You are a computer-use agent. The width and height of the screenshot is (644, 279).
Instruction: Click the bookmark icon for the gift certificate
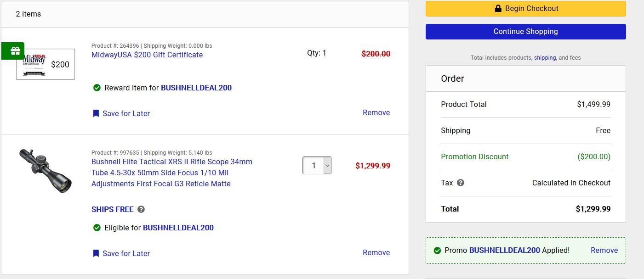(x=96, y=113)
